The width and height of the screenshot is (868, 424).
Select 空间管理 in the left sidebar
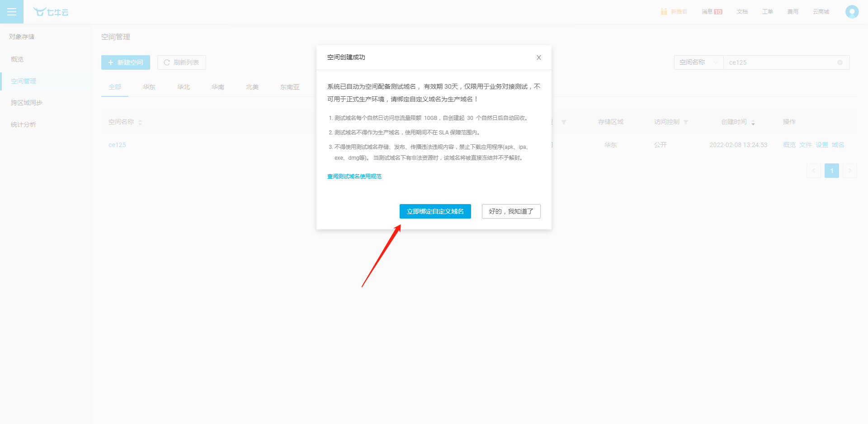pyautogui.click(x=45, y=81)
